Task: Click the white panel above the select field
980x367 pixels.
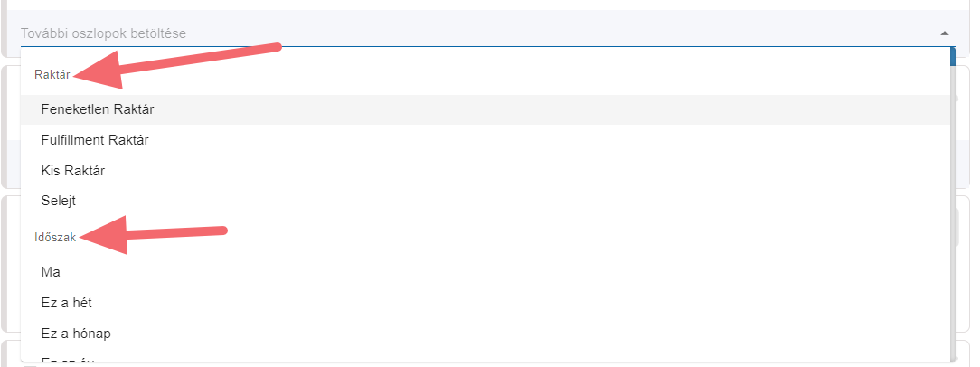Action: pyautogui.click(x=488, y=5)
